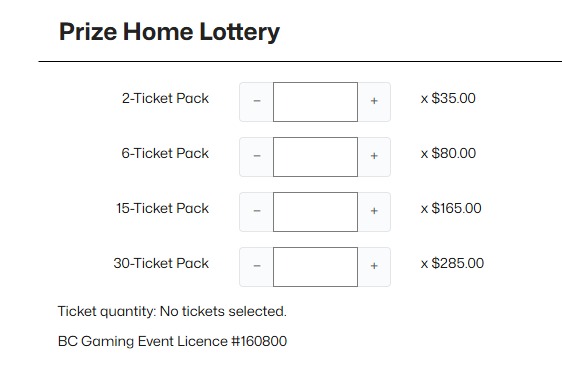Click the minus icon for 15-Ticket Pack
Viewport: 562px width, 381px height.
point(257,212)
